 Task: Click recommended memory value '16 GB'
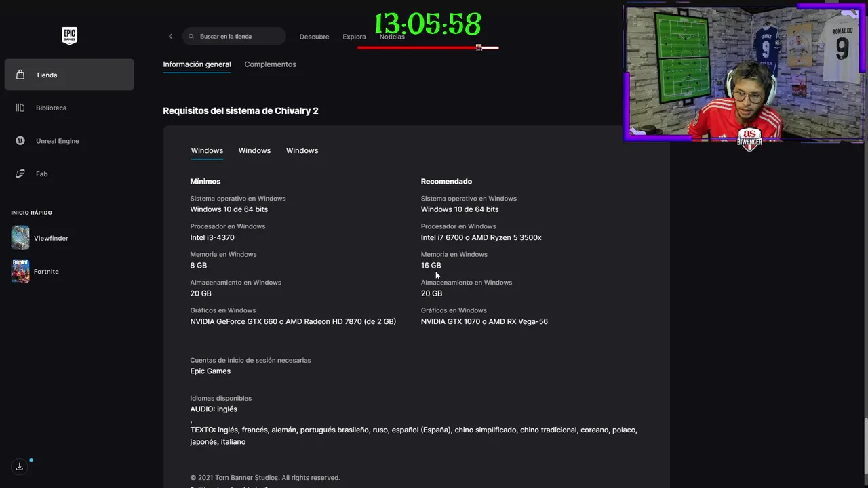(431, 265)
